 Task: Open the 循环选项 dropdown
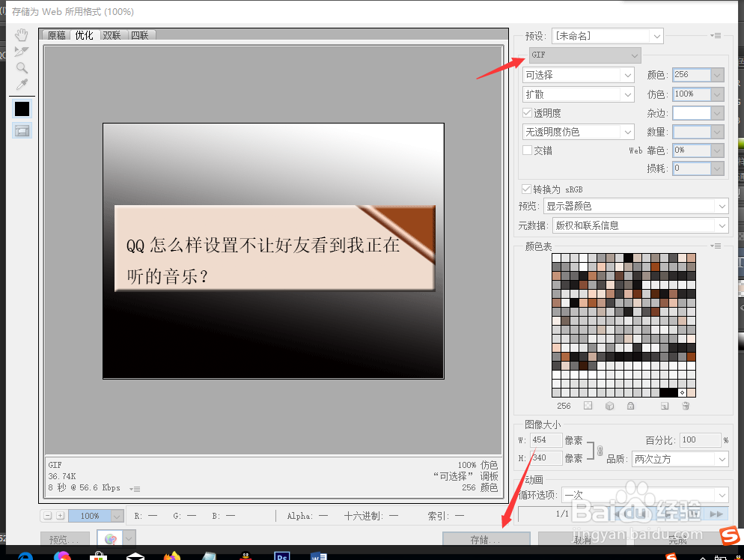645,495
